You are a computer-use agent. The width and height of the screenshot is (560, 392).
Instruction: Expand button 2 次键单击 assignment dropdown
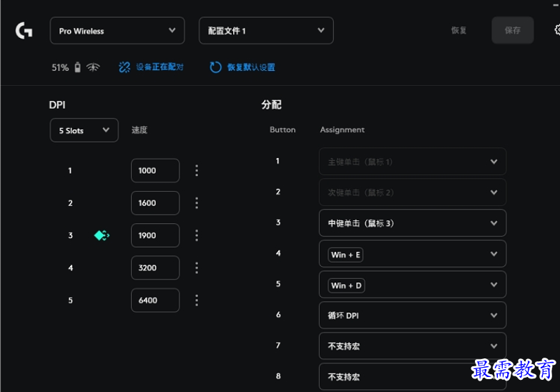[413, 192]
